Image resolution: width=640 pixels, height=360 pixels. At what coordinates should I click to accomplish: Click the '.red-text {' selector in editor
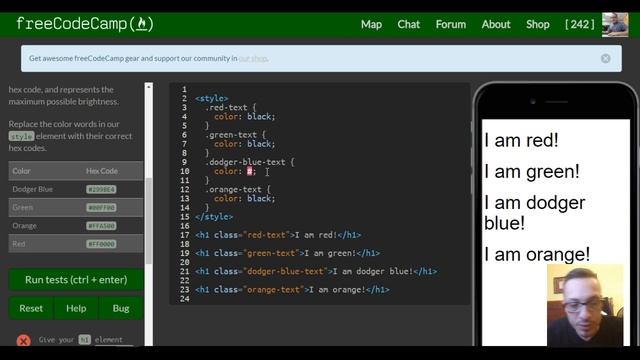[231, 108]
